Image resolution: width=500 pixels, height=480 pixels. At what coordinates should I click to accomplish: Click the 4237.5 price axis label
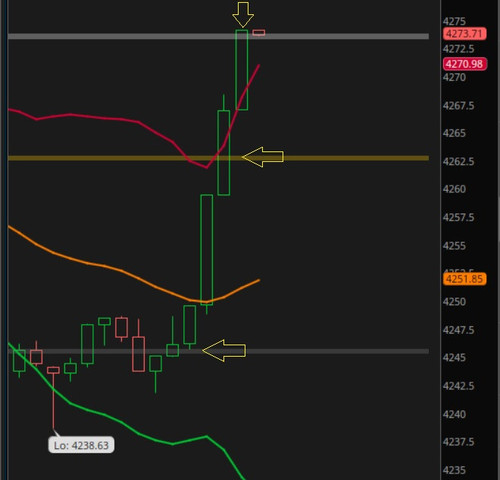coord(458,442)
